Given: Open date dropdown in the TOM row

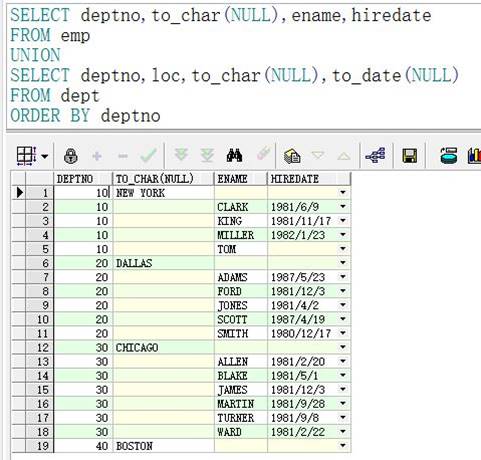Looking at the screenshot, I should click(x=343, y=249).
